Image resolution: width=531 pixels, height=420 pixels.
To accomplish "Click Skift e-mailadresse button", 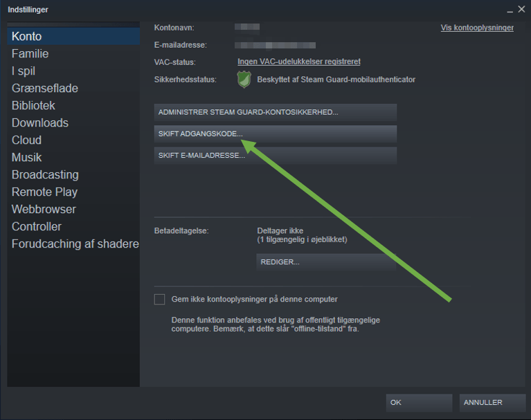I will [276, 156].
